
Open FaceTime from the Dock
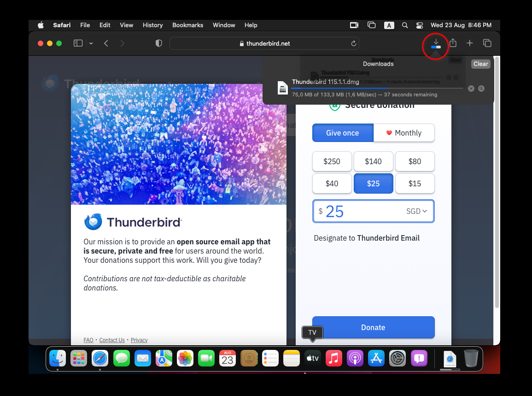pos(206,358)
